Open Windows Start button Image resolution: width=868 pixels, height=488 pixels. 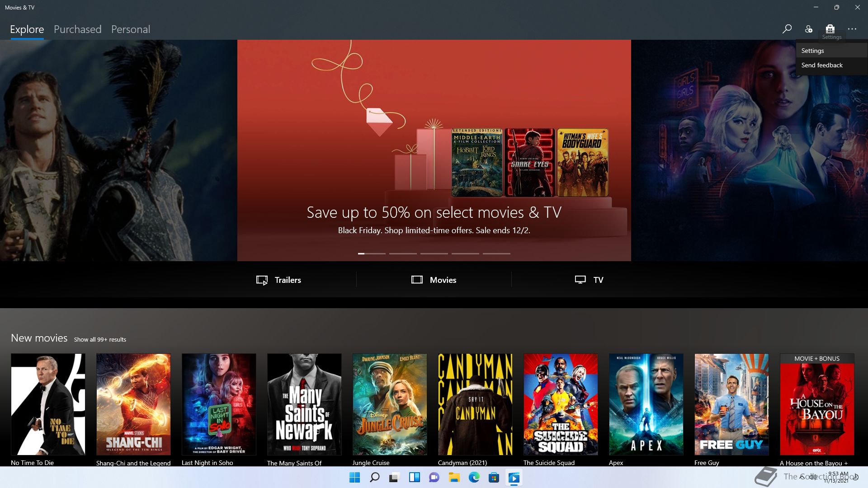pyautogui.click(x=355, y=478)
